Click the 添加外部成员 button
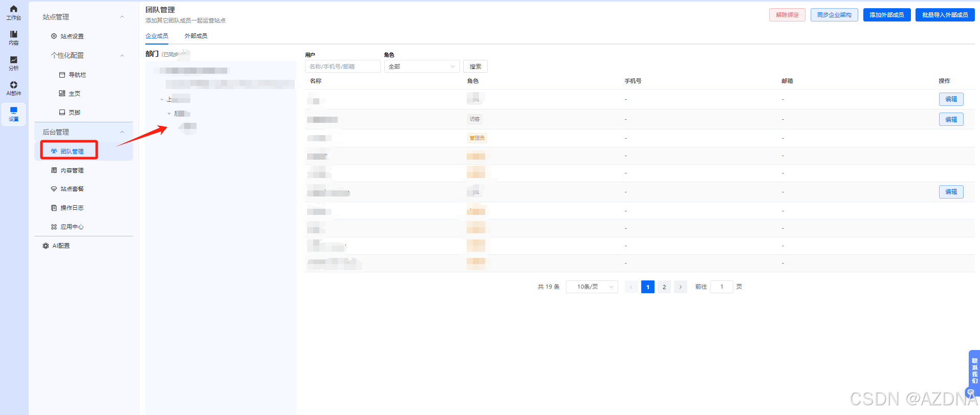Screen dimensions: 980x415 point(887,15)
